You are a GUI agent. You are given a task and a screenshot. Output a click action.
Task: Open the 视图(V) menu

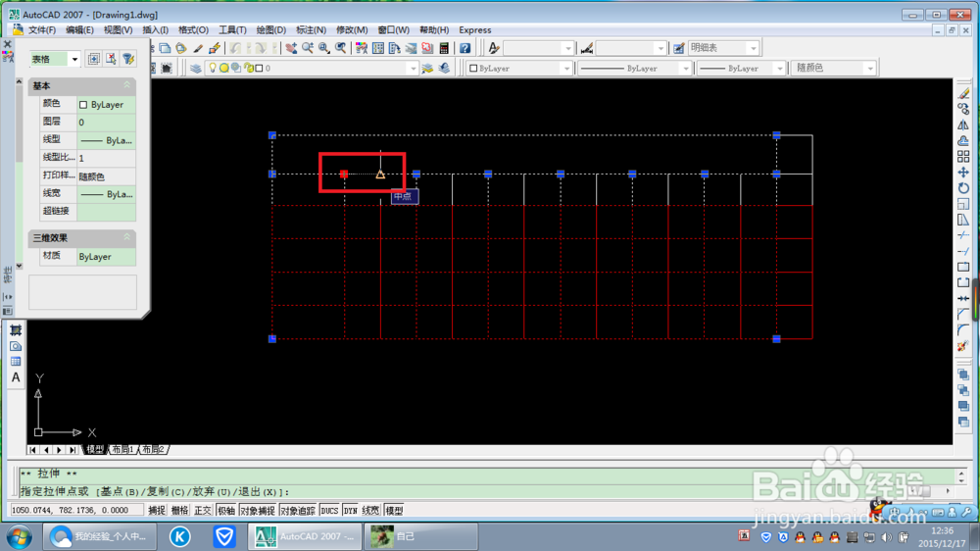coord(118,30)
